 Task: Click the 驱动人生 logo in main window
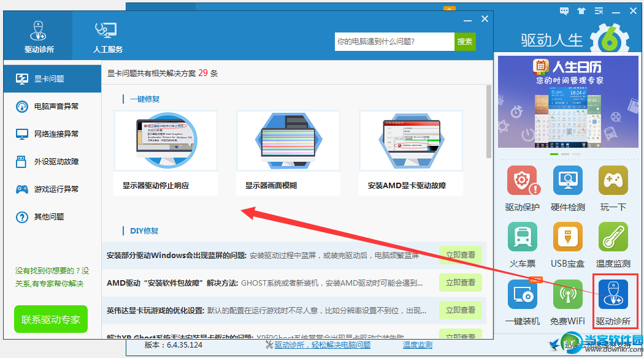tap(574, 40)
